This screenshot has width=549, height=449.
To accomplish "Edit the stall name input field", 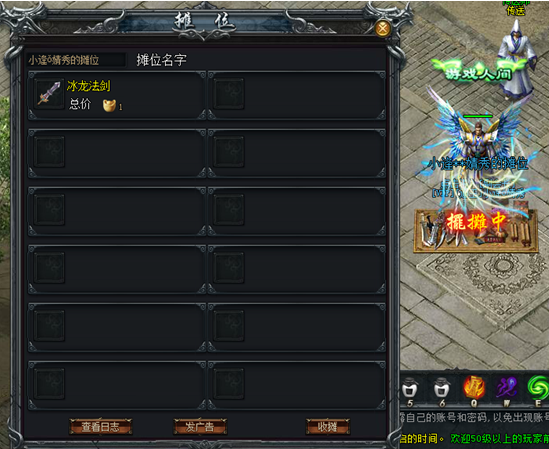I will coord(76,60).
